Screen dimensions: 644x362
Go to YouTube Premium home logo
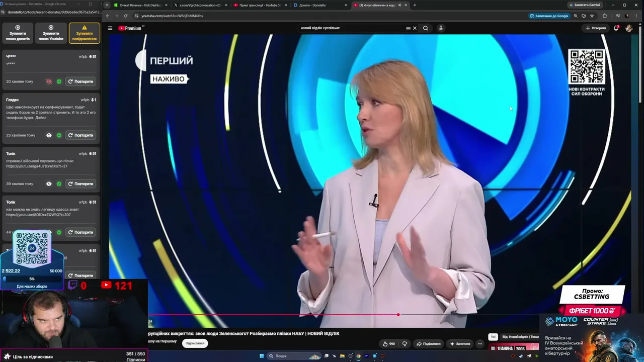click(130, 28)
